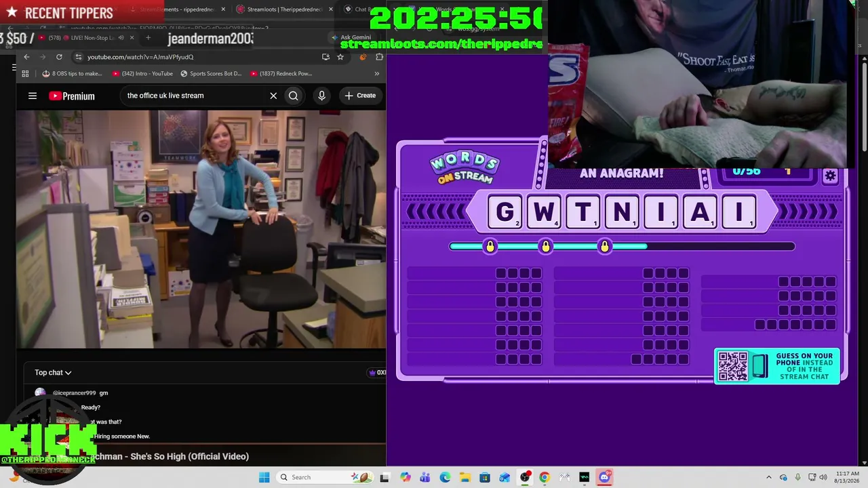Click the Words on Stream logo
This screenshot has height=488, width=868.
click(x=465, y=168)
